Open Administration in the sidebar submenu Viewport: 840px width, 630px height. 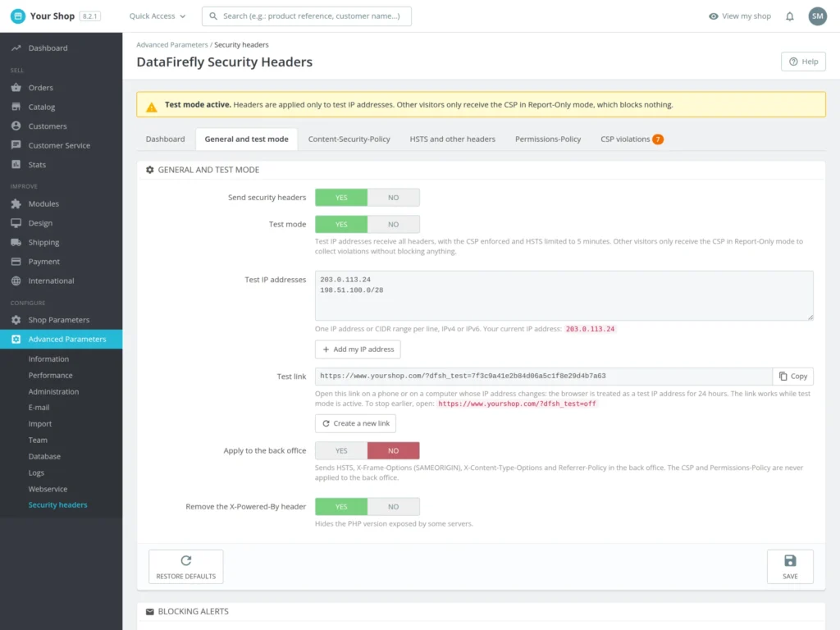pyautogui.click(x=53, y=391)
